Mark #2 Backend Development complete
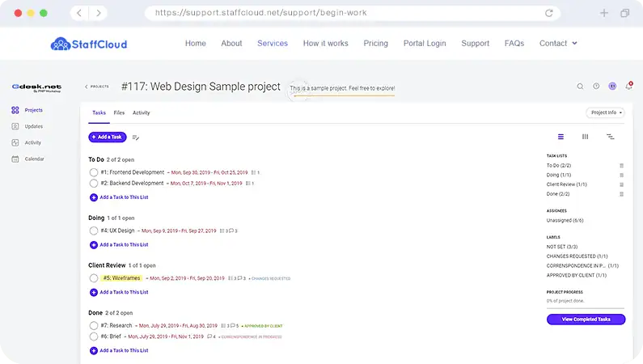Viewport: 643px width, 364px height. pos(94,184)
